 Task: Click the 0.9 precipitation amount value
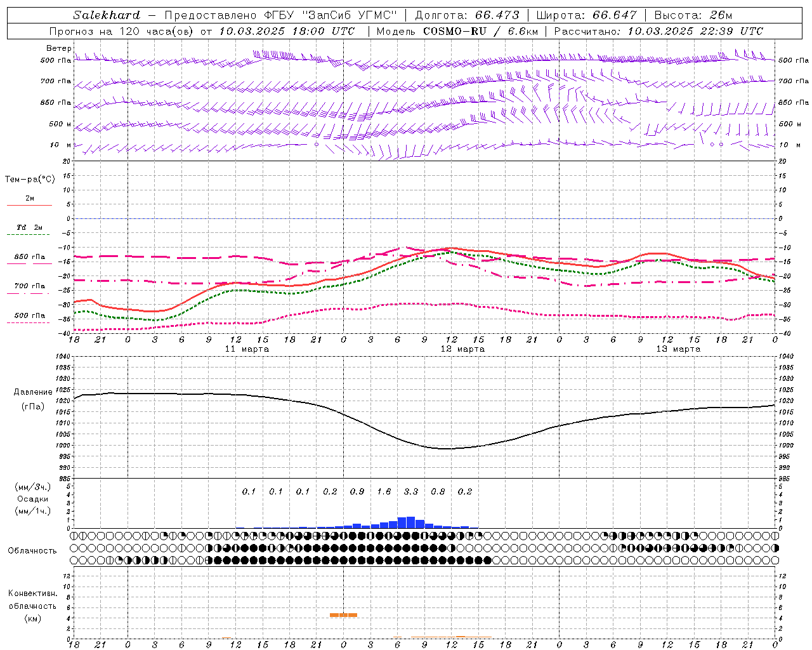point(357,491)
